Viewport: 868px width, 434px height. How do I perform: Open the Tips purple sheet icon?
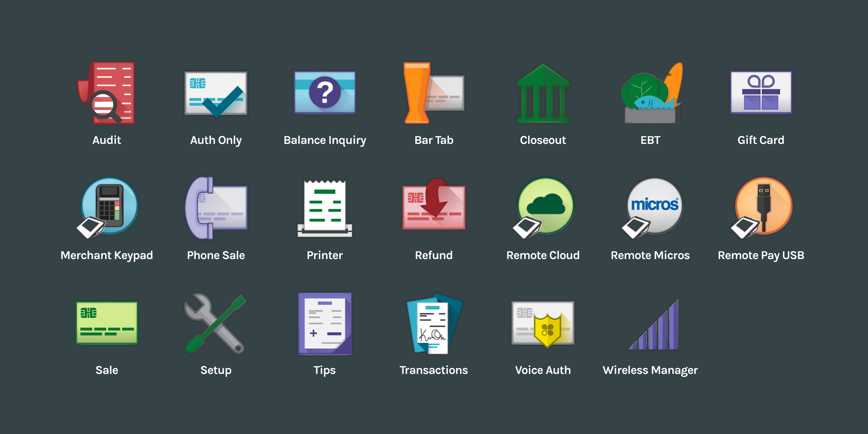[x=325, y=323]
